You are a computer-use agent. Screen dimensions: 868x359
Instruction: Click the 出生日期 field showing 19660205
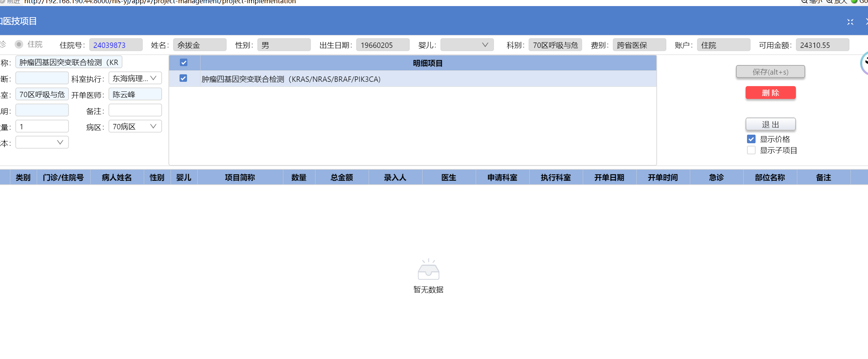pos(383,45)
